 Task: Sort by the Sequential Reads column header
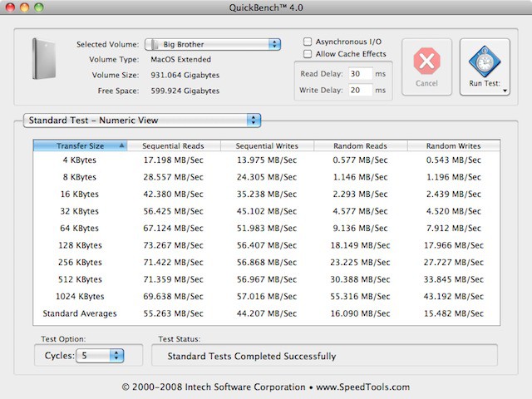(174, 145)
